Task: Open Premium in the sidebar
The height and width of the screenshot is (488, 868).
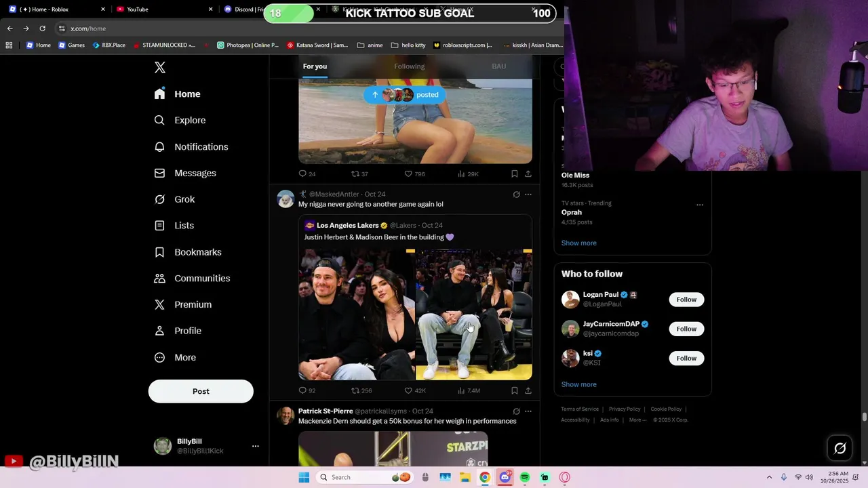Action: (x=183, y=304)
